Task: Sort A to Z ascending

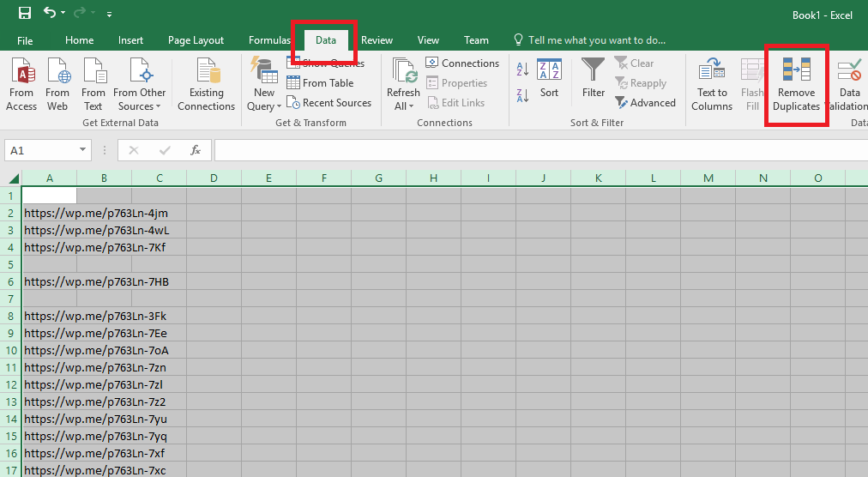Action: pyautogui.click(x=522, y=69)
